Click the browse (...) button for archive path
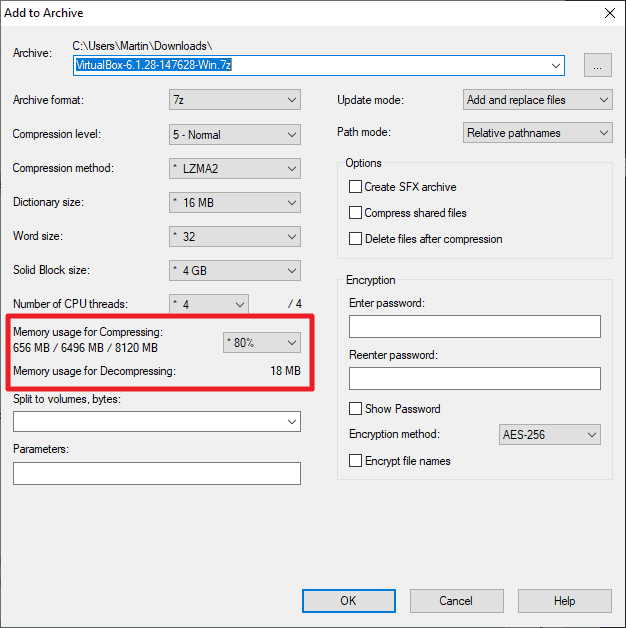The height and width of the screenshot is (628, 626). tap(598, 66)
